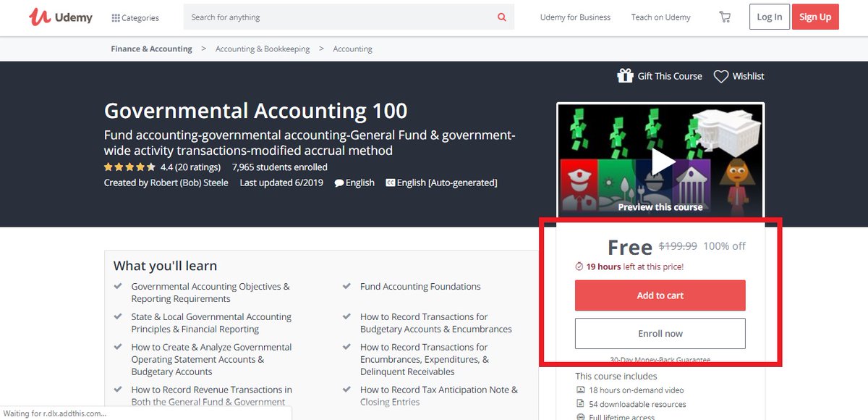Click the Enroll now button

click(x=660, y=334)
